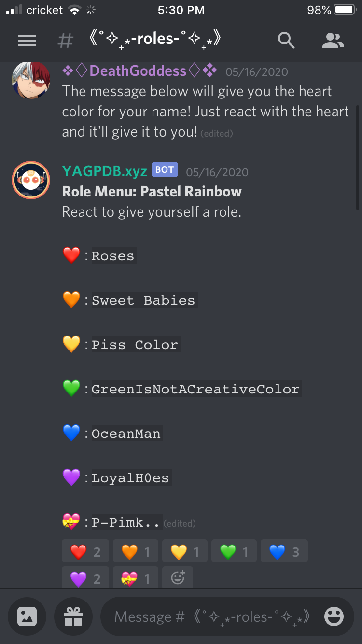Toggle the red heart reaction
This screenshot has height=644, width=362.
point(85,551)
